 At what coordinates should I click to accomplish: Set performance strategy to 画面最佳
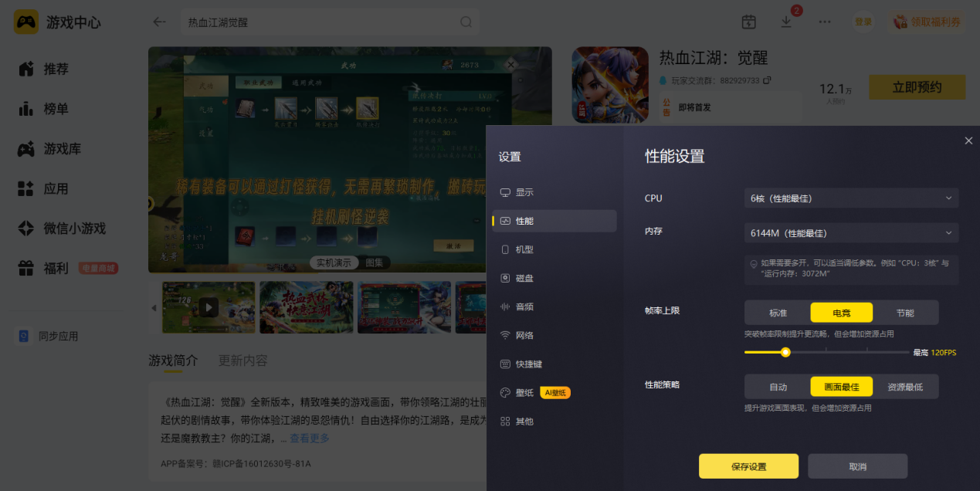842,387
